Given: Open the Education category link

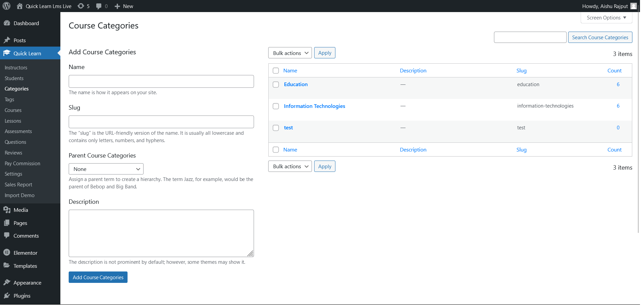Looking at the screenshot, I should click(x=296, y=84).
